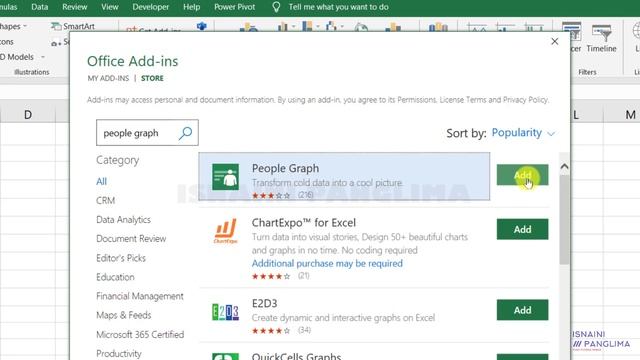Filter category by All
The height and width of the screenshot is (360, 640).
tap(101, 181)
